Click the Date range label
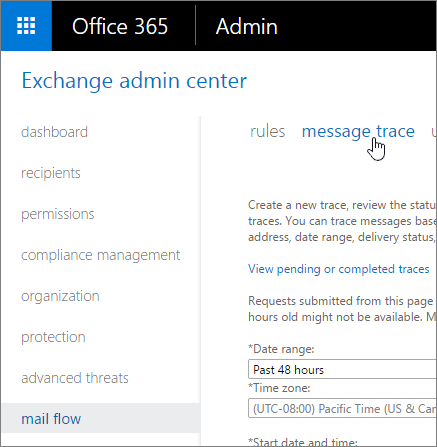The height and width of the screenshot is (447, 437). [281, 349]
